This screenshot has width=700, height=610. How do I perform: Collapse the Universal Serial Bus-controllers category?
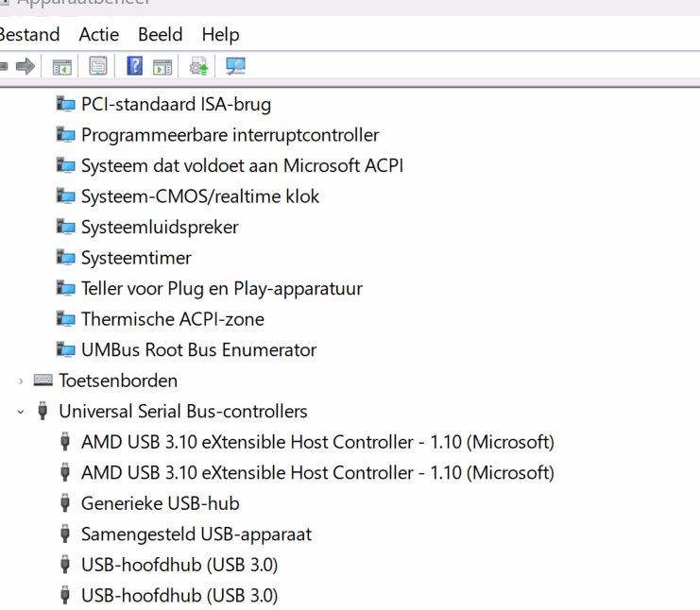point(21,412)
